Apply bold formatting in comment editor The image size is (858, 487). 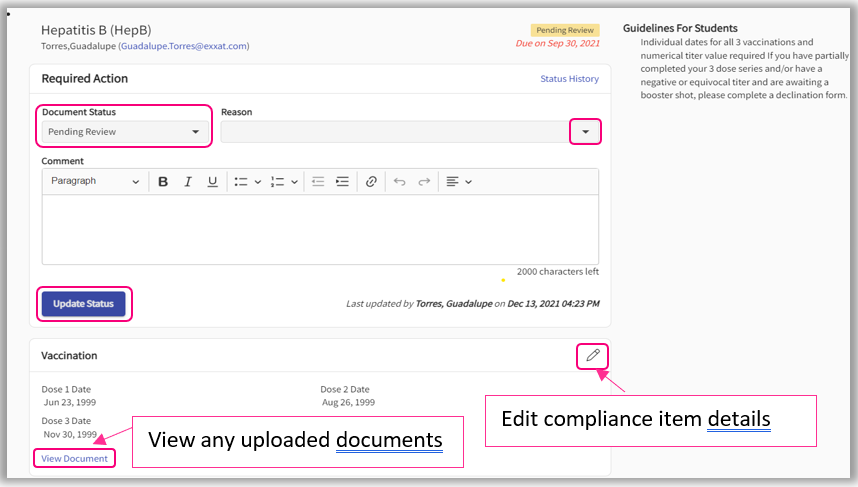[x=163, y=182]
